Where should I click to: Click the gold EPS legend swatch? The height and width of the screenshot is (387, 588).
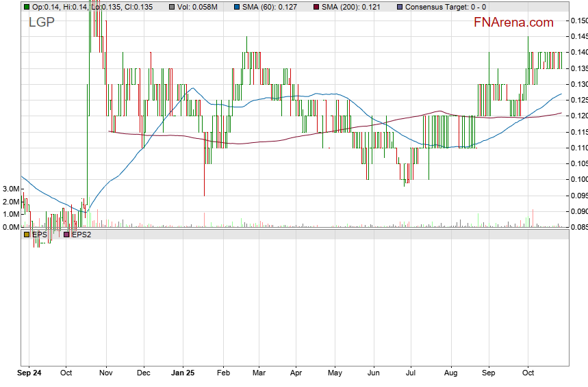click(x=26, y=235)
